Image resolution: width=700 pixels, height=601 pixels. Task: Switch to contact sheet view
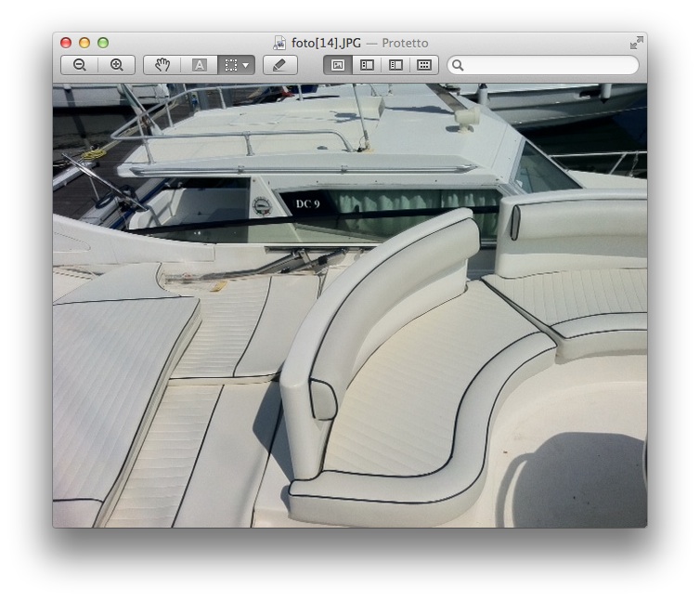coord(424,65)
